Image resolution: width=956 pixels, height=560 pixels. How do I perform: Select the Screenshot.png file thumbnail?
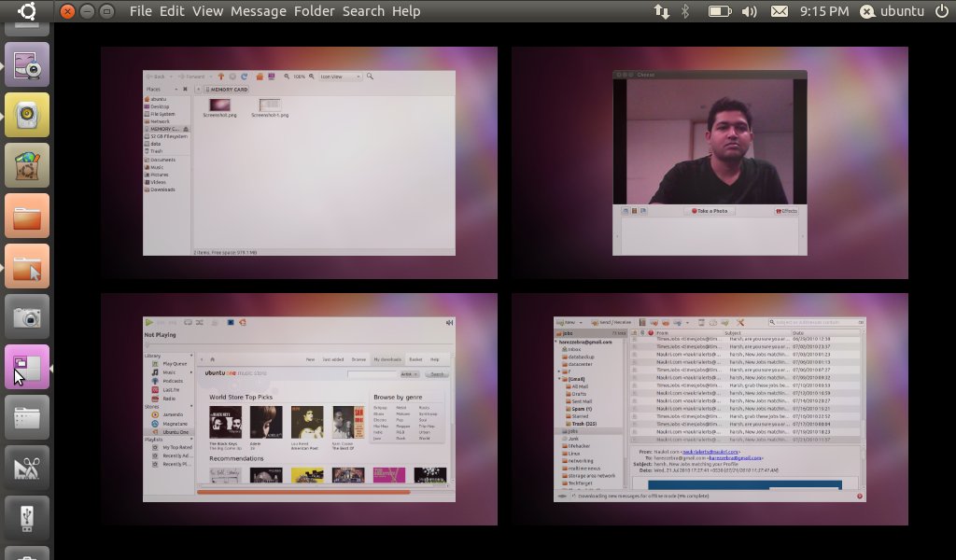(x=220, y=105)
